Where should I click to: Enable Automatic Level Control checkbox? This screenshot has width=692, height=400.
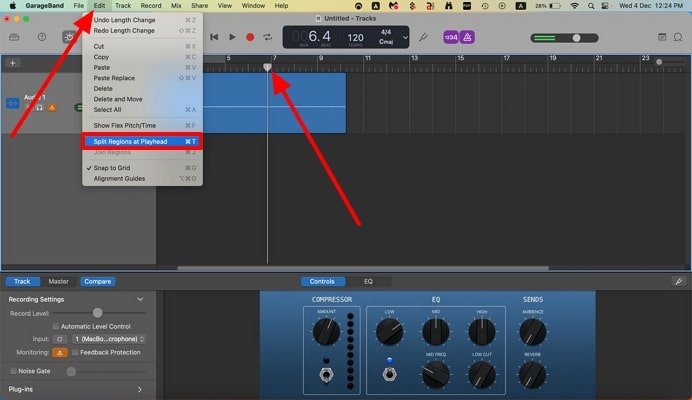coord(56,326)
